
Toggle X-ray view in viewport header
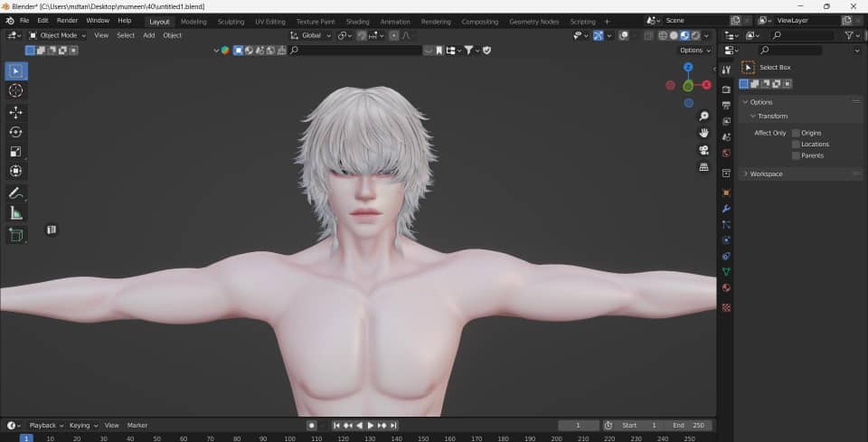pos(648,35)
